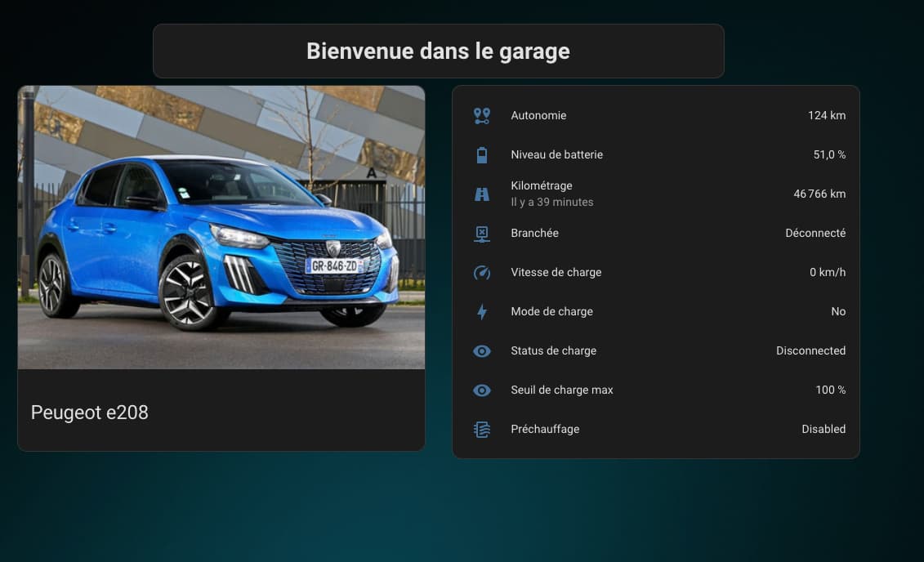924x562 pixels.
Task: Click the Status de charge Disconnected value
Action: tap(810, 350)
